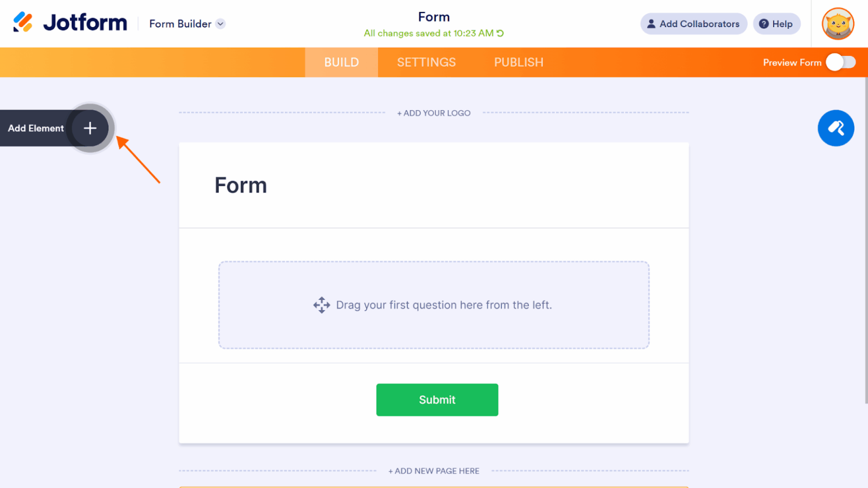Click the Jotform logo
Image resolution: width=868 pixels, height=488 pixels.
click(69, 23)
